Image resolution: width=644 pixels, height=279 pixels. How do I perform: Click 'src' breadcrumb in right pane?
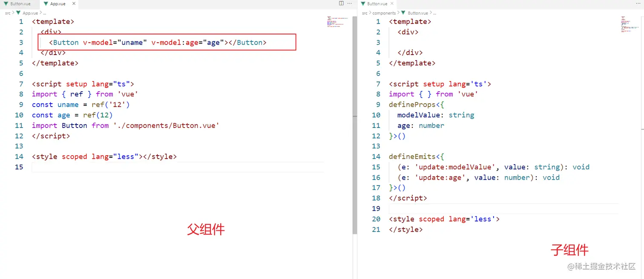365,13
